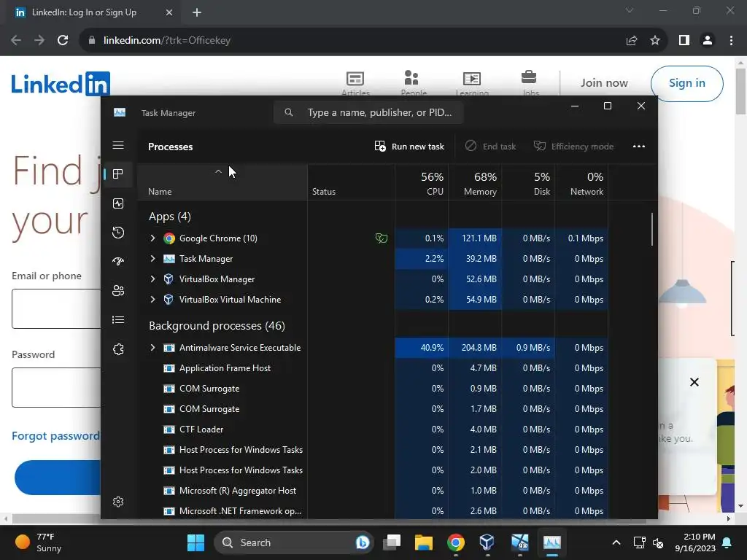Viewport: 747px width, 560px height.
Task: Click Forgot password link
Action: 56,436
